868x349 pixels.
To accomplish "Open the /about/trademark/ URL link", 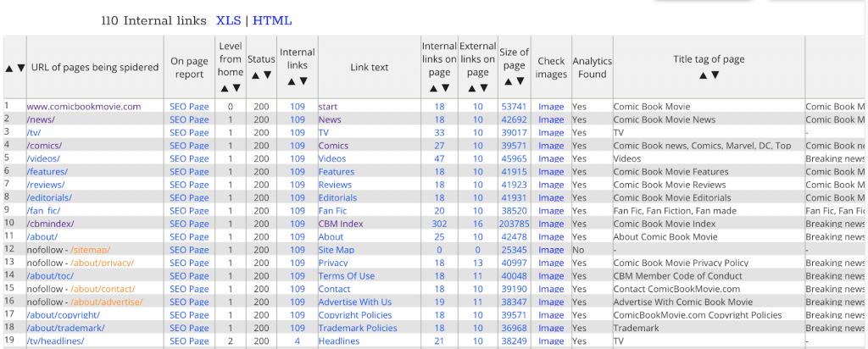I will click(x=65, y=328).
